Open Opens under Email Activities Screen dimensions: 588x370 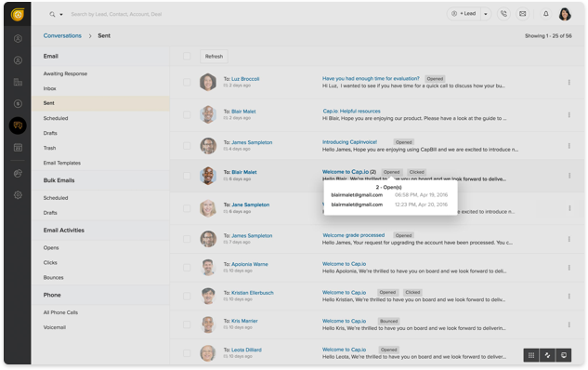point(51,247)
